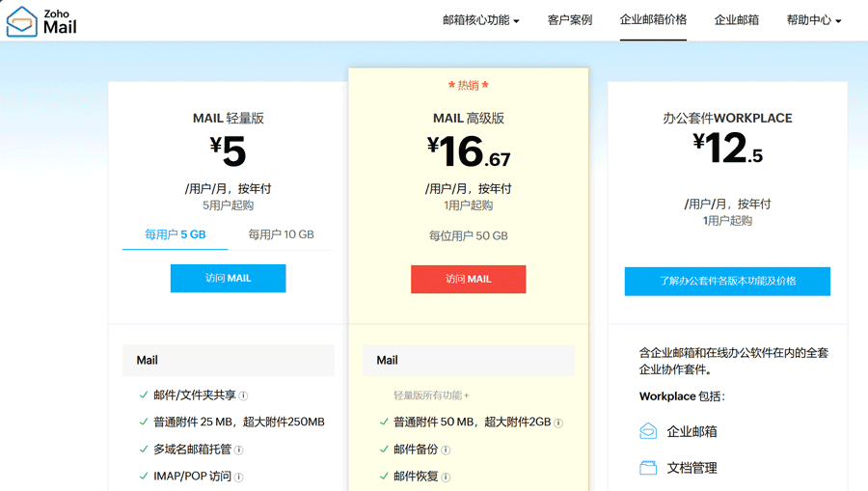868x491 pixels.
Task: Click the 热销 badge text
Action: 469,85
